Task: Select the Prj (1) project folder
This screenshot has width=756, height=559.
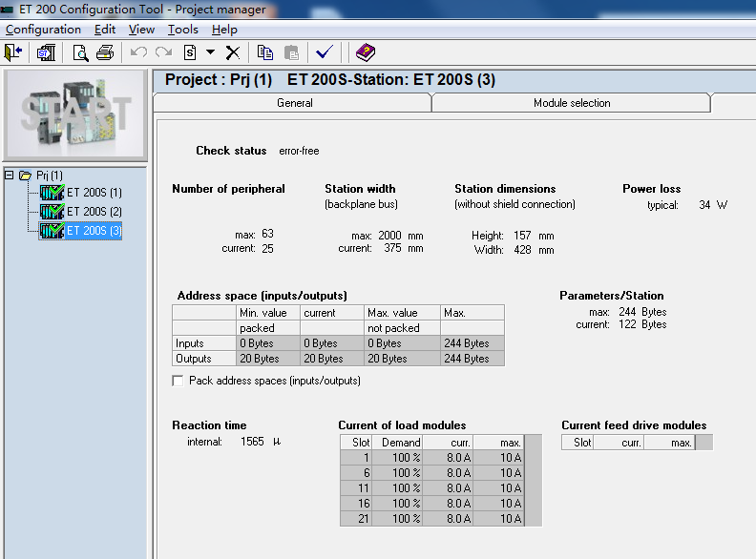Action: click(x=50, y=176)
